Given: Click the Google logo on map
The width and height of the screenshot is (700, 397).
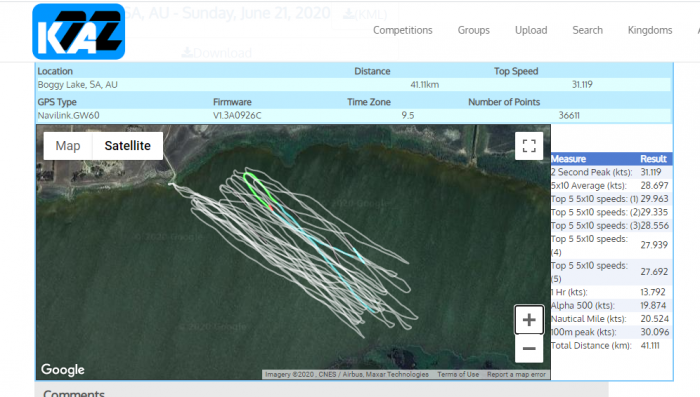Looking at the screenshot, I should pyautogui.click(x=62, y=370).
